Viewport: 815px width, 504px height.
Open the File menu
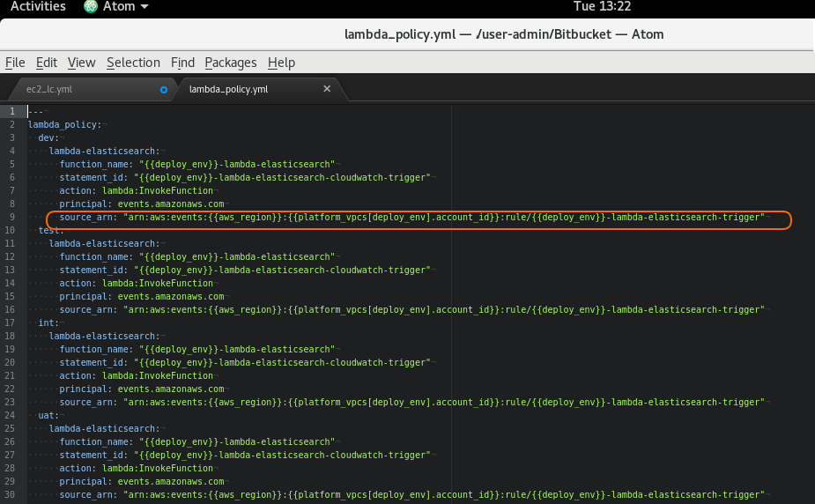[15, 63]
